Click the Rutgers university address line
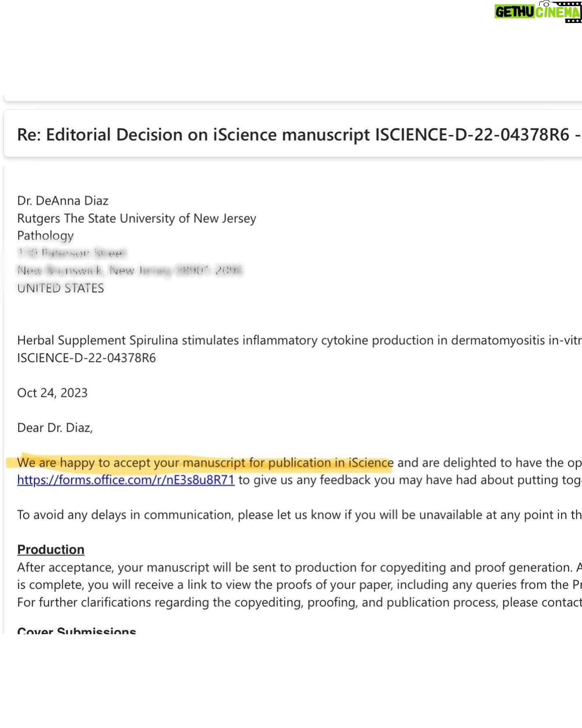 (x=136, y=218)
